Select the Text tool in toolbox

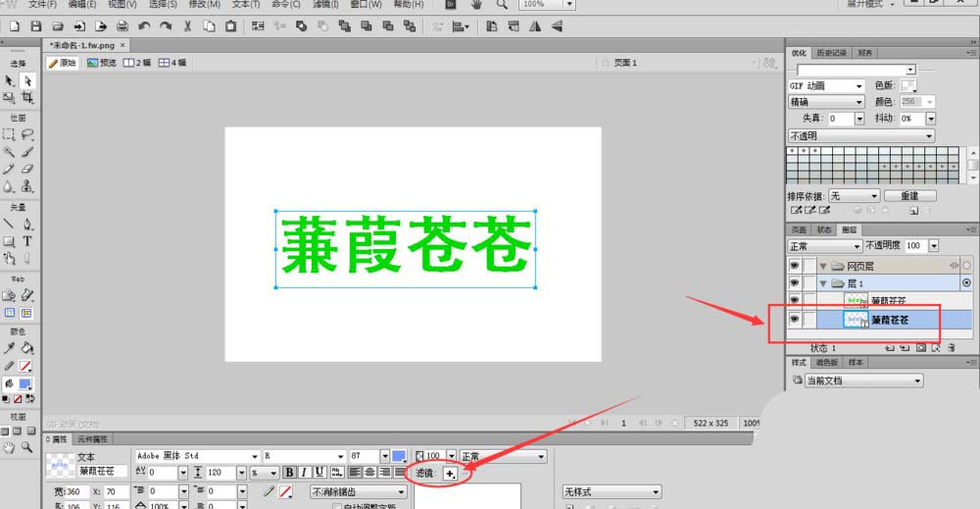click(x=27, y=240)
